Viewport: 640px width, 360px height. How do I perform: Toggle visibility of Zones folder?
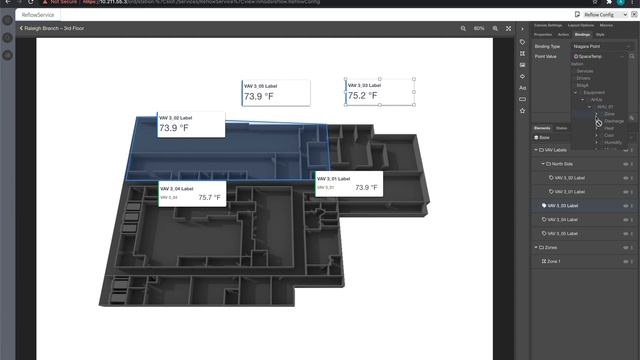[x=625, y=248]
